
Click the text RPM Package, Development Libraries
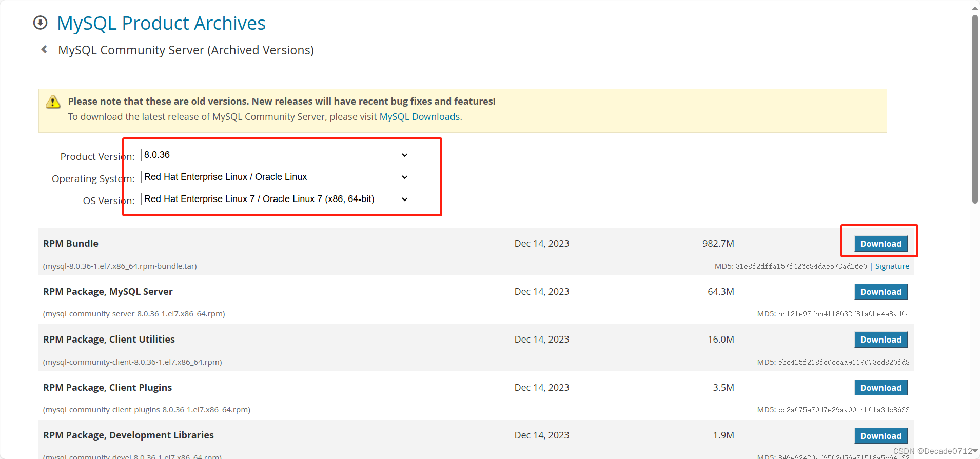(x=128, y=435)
